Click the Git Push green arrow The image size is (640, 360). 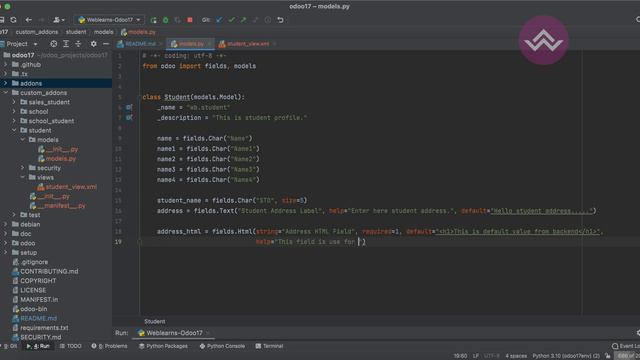[x=244, y=20]
